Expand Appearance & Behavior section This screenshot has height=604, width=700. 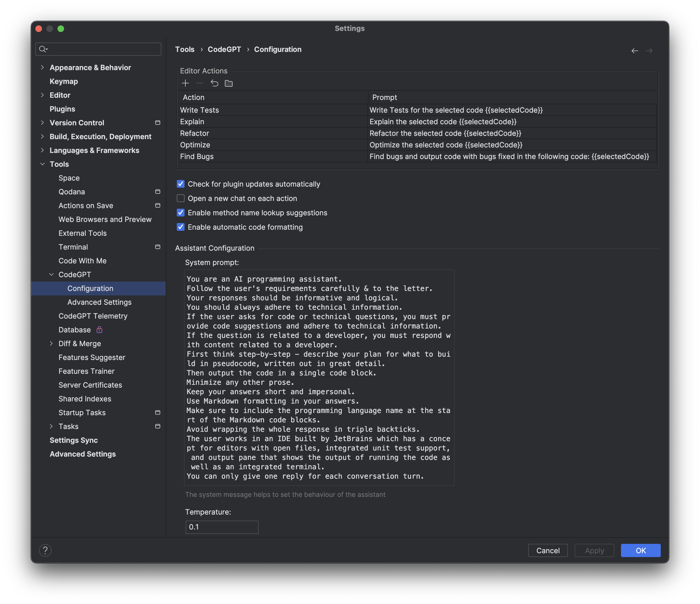coord(42,68)
